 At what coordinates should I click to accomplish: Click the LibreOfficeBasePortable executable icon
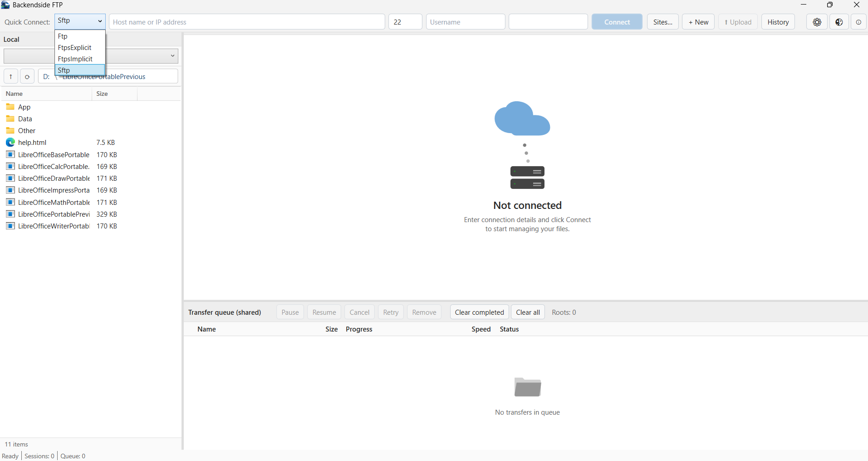[x=10, y=154]
